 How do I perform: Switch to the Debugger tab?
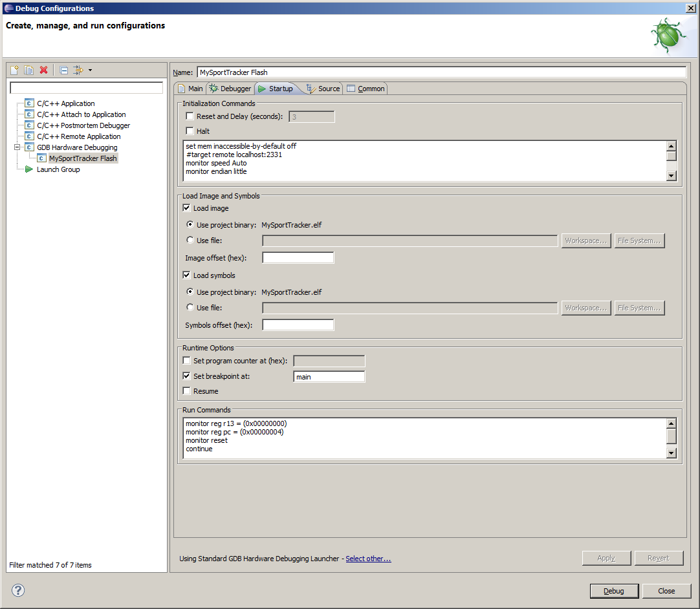[x=230, y=89]
